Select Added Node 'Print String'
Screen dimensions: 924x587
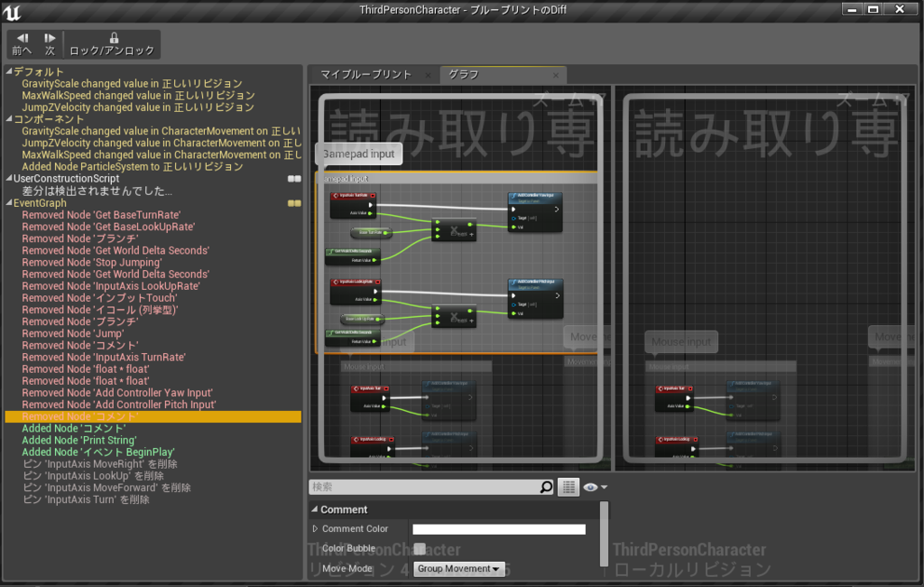pos(79,440)
